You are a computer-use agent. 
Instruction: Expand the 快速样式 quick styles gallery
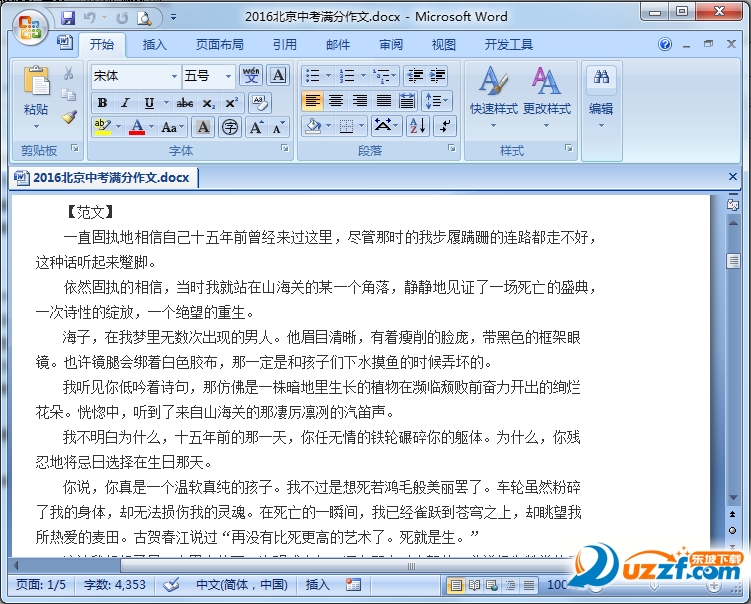[494, 99]
